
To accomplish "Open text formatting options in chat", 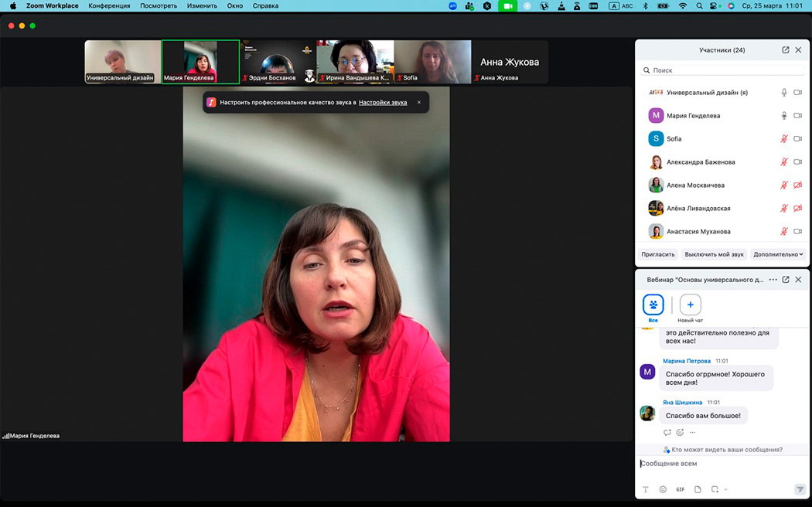I will [x=646, y=489].
